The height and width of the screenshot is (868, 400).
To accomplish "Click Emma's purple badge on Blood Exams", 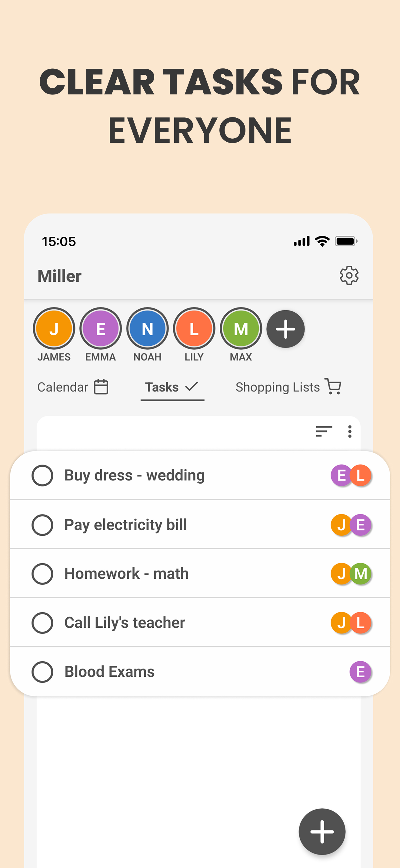I will 360,671.
